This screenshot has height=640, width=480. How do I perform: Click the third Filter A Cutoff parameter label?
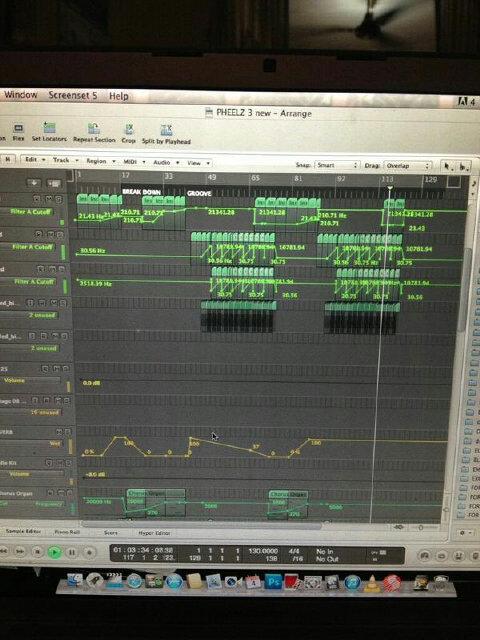pyautogui.click(x=34, y=282)
